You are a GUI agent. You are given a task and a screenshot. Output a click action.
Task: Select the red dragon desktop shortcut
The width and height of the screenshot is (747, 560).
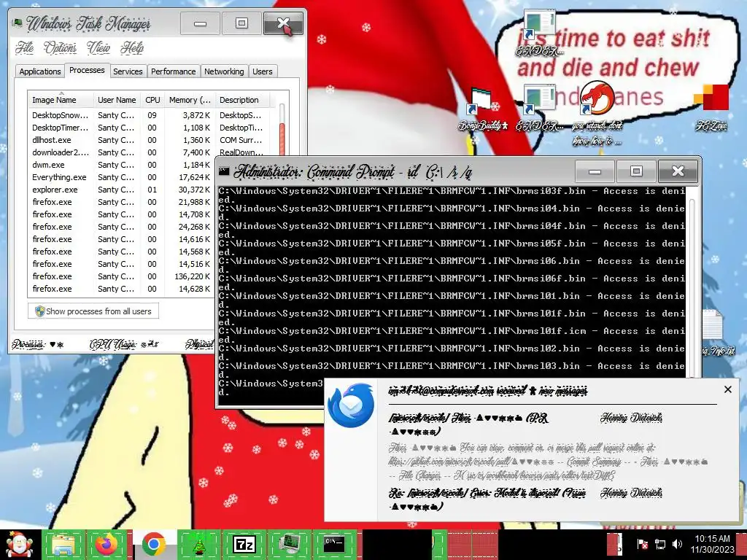tap(597, 113)
